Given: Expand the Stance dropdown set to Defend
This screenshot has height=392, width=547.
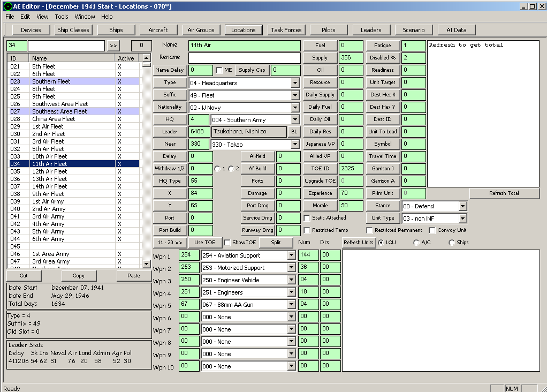Looking at the screenshot, I should point(462,206).
